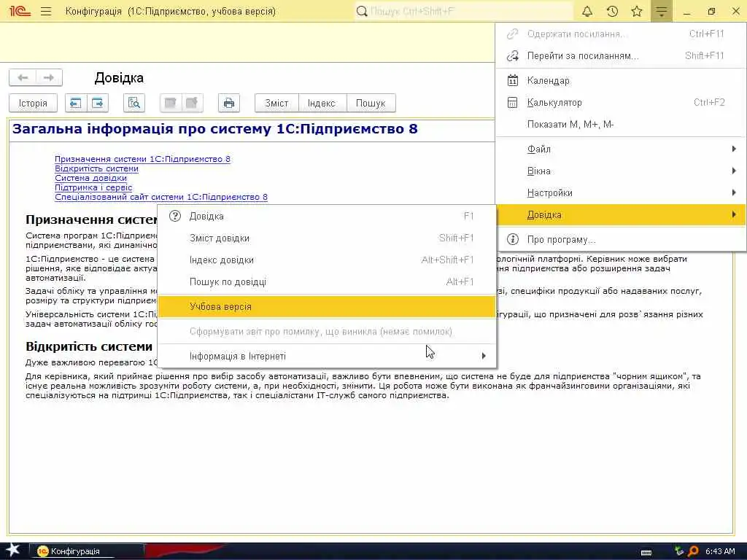
Task: Click taskbar star start icon
Action: 13,551
